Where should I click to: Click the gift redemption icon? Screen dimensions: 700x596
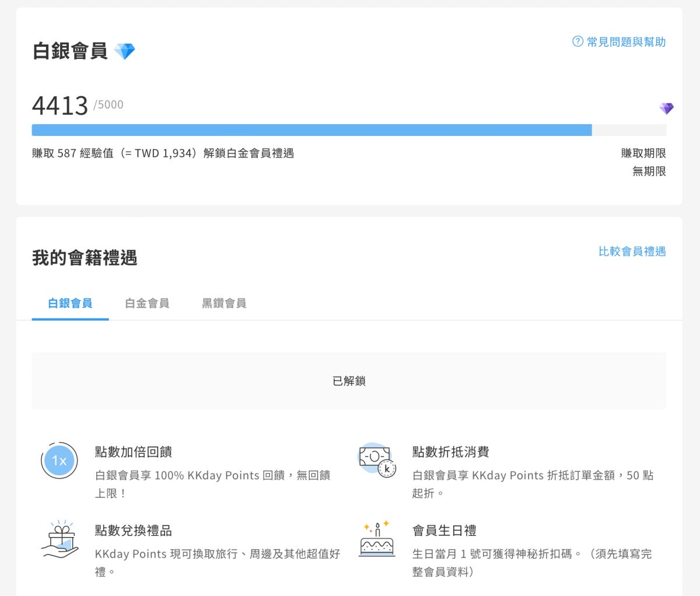tap(60, 539)
